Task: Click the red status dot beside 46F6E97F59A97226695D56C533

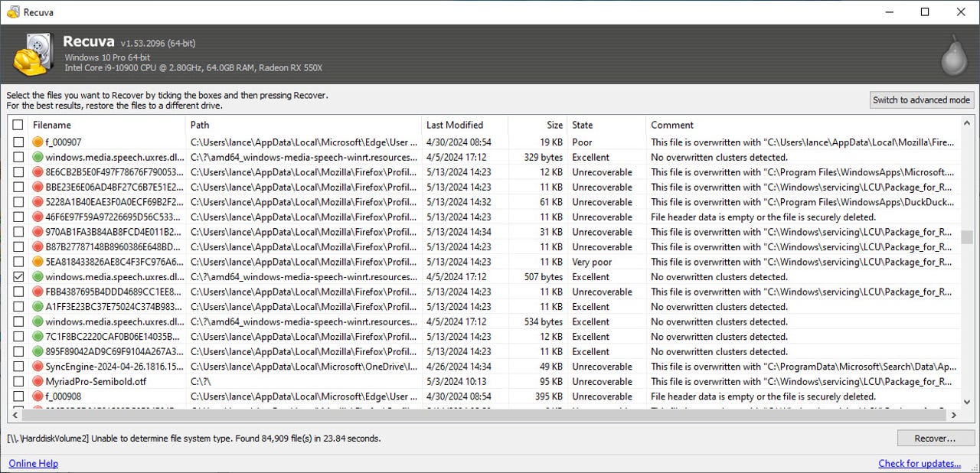Action: 38,217
